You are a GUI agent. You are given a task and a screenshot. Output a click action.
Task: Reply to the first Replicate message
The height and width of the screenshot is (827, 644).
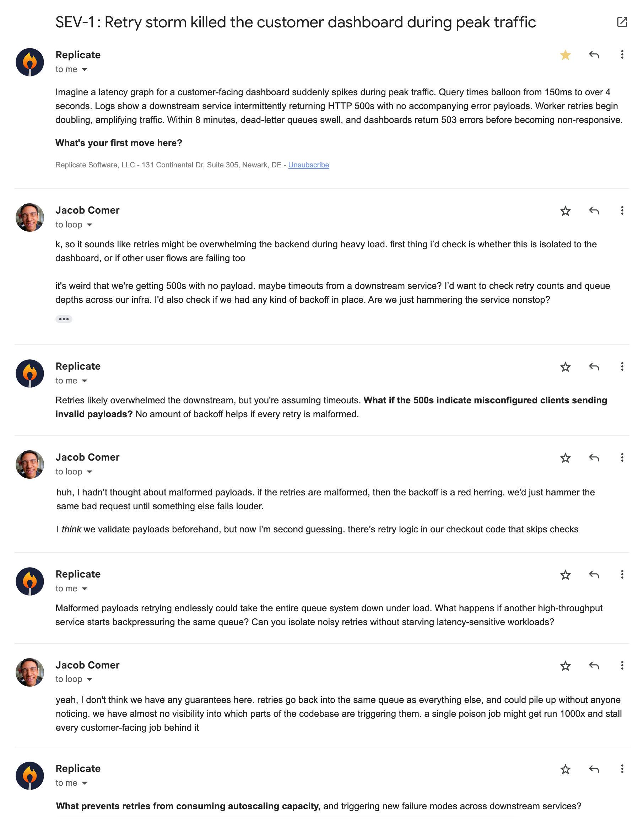coord(594,55)
